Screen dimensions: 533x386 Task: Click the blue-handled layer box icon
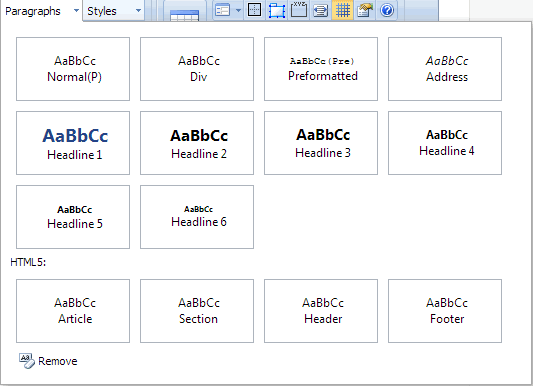click(x=277, y=10)
